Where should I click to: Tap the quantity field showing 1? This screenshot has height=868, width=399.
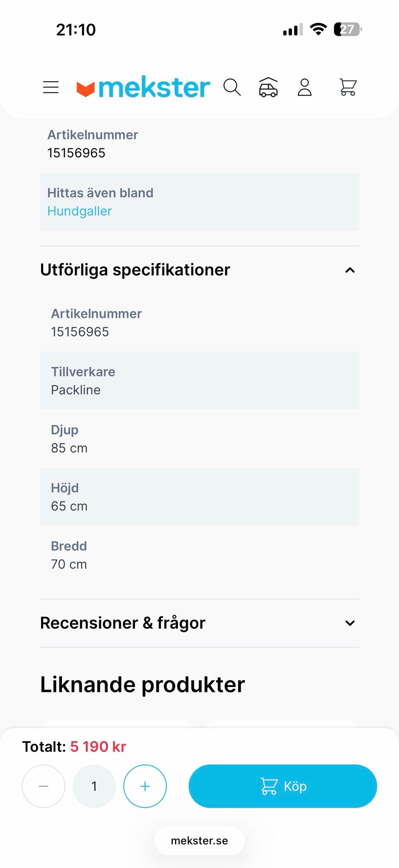coord(94,786)
